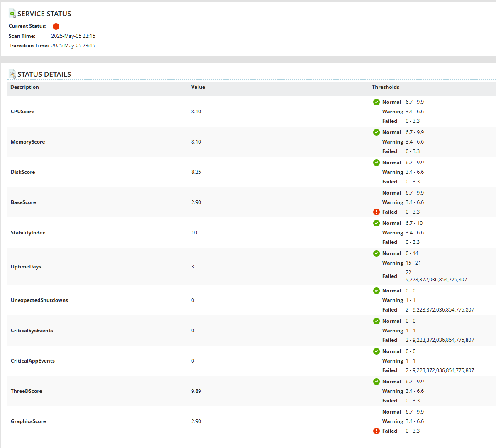Select the CriticalAppEvents row label
The height and width of the screenshot is (448, 496).
point(32,361)
